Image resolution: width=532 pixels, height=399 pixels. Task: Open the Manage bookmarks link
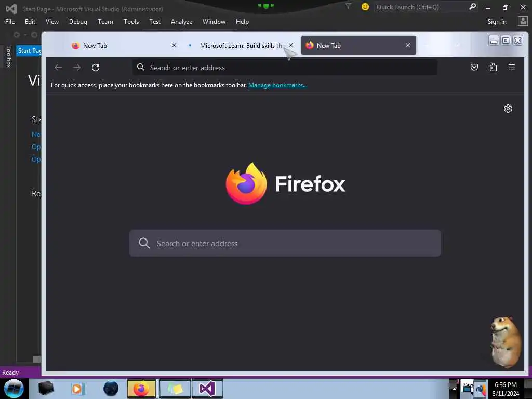[278, 85]
